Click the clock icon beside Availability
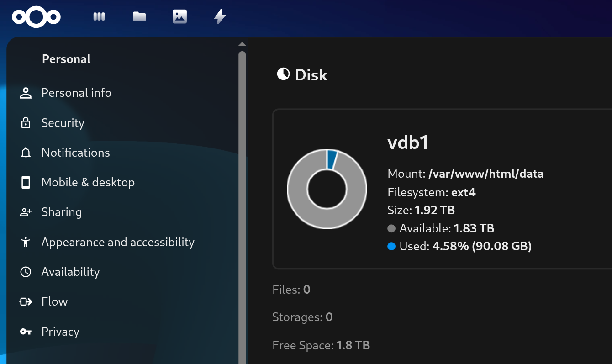Image resolution: width=612 pixels, height=364 pixels. click(26, 272)
